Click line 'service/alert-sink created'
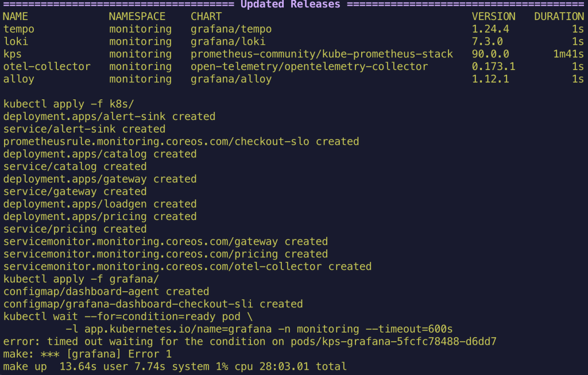588x375 pixels. tap(84, 129)
